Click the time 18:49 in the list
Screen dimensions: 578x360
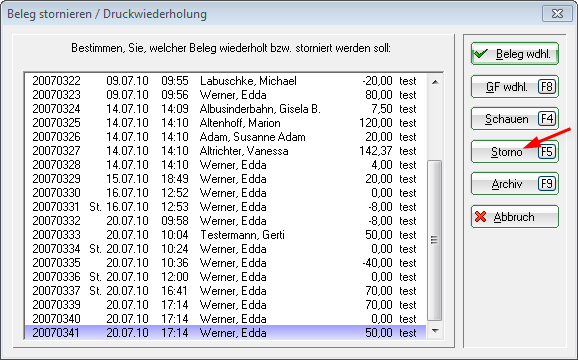175,179
